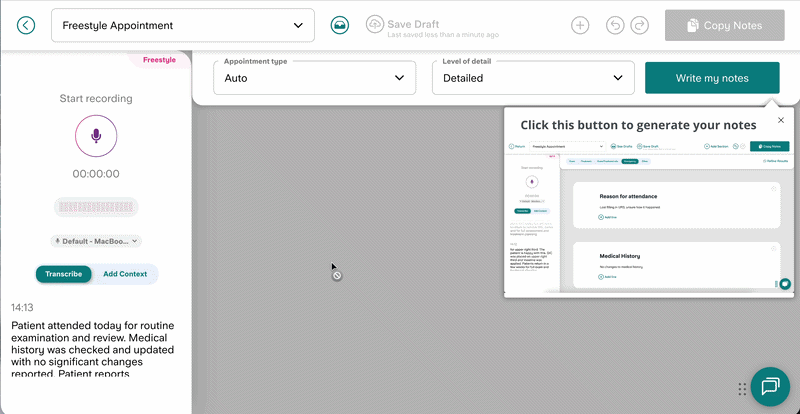Close the generate notes tooltip
The width and height of the screenshot is (800, 414).
[x=781, y=120]
